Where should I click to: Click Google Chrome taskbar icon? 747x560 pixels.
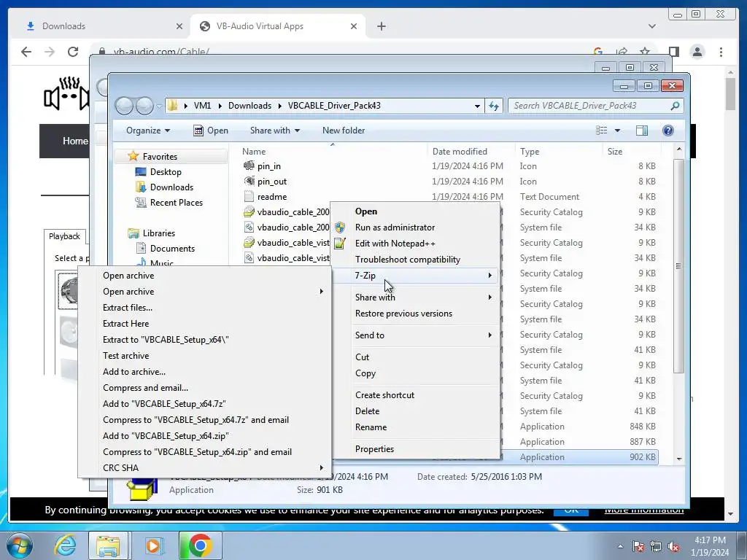(200, 545)
